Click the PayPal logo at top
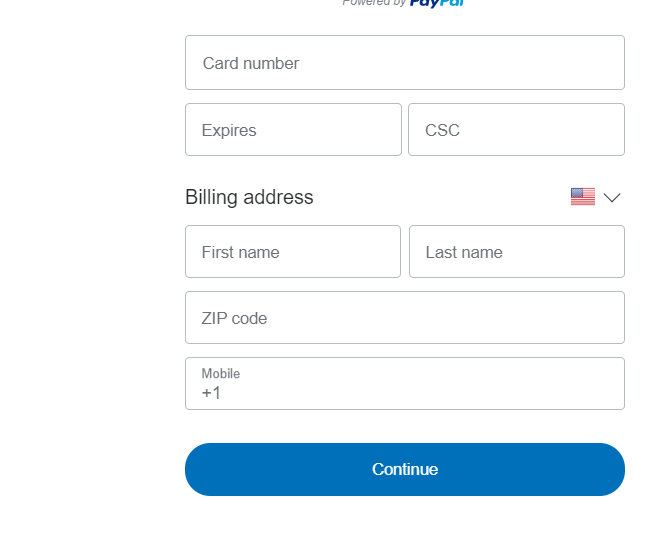The height and width of the screenshot is (535, 665). point(437,3)
